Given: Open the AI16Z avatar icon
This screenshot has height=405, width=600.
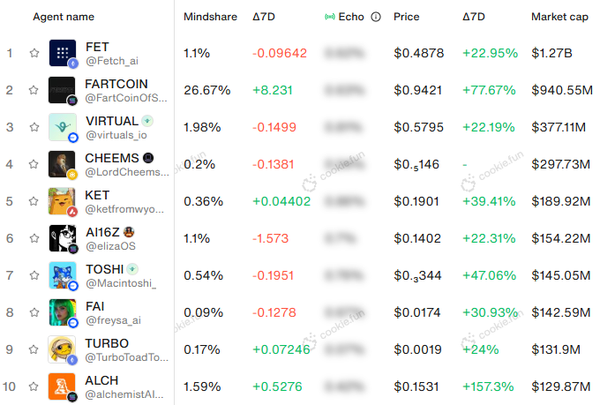Looking at the screenshot, I should (x=63, y=238).
